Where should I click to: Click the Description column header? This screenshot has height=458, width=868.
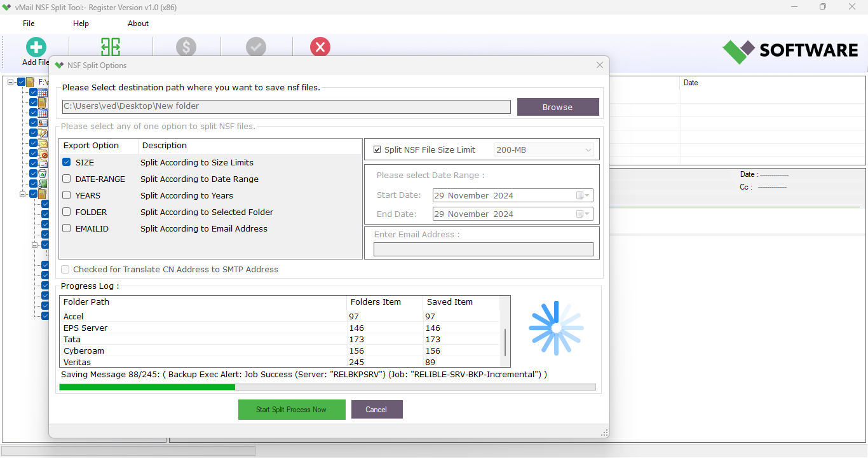pos(250,146)
